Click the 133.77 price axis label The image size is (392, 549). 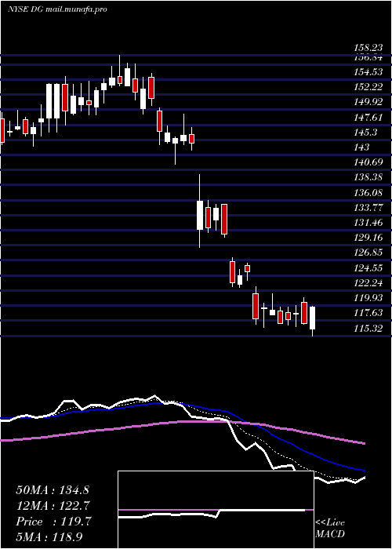point(367,208)
